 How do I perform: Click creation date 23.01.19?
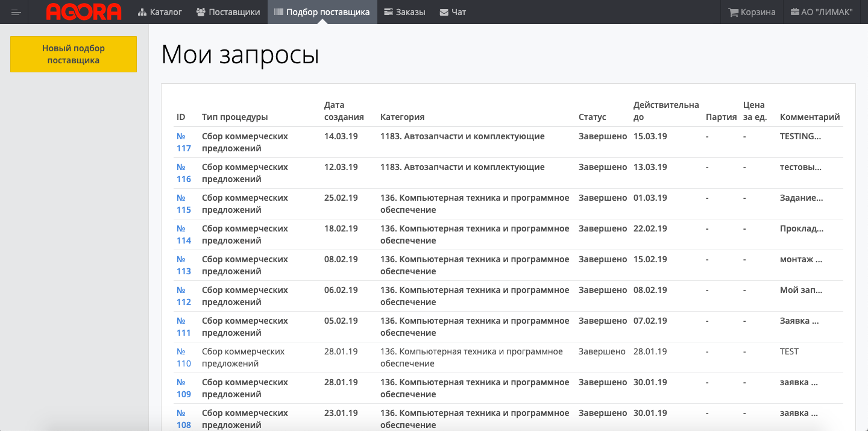coord(341,413)
